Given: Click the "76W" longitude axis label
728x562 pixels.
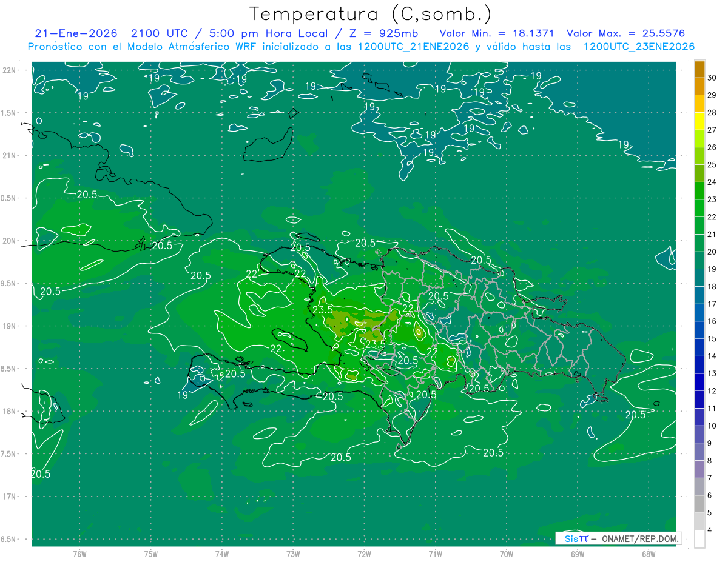Looking at the screenshot, I should (x=79, y=554).
